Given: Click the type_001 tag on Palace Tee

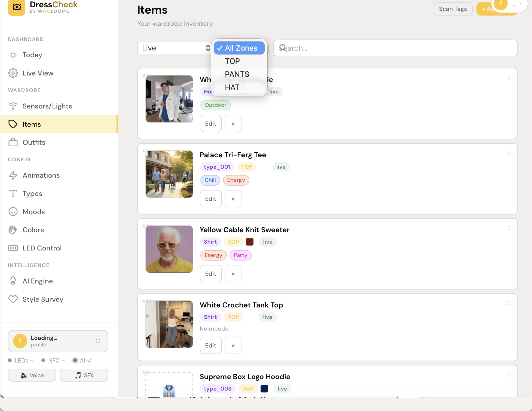Looking at the screenshot, I should [x=217, y=167].
